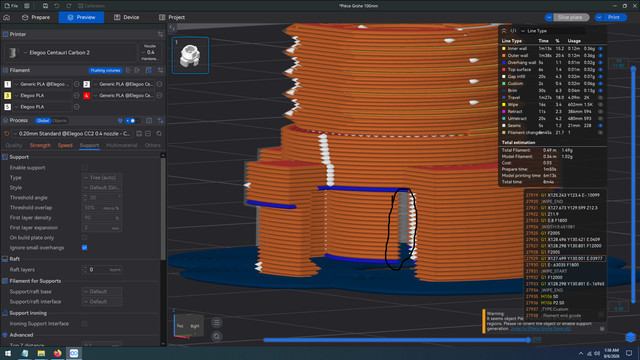Viewport: 640px width, 360px height.
Task: Click the save process preset icon
Action: click(139, 133)
